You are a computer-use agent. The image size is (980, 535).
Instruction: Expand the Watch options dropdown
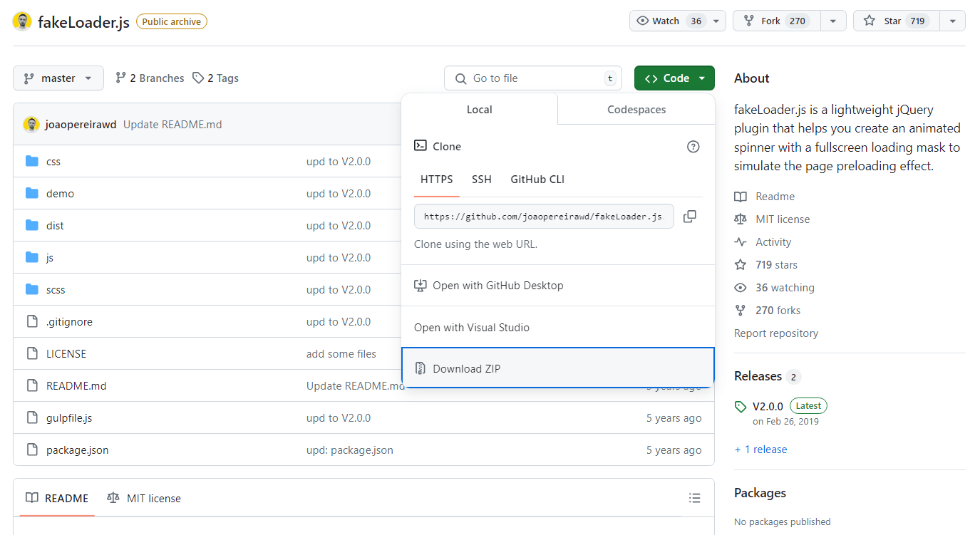(716, 21)
